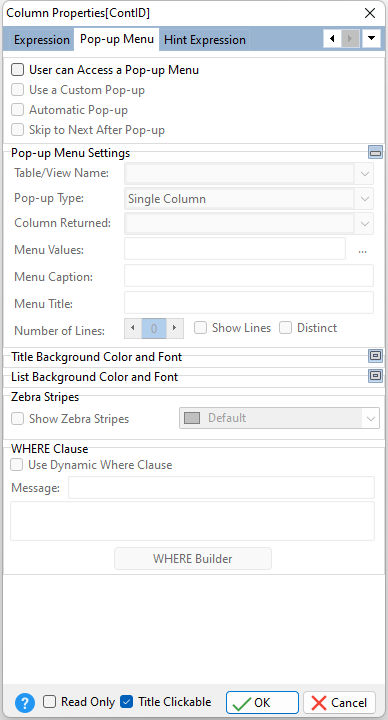Viewport: 388px width, 720px height.
Task: Click into the Menu Values field
Action: (x=235, y=249)
